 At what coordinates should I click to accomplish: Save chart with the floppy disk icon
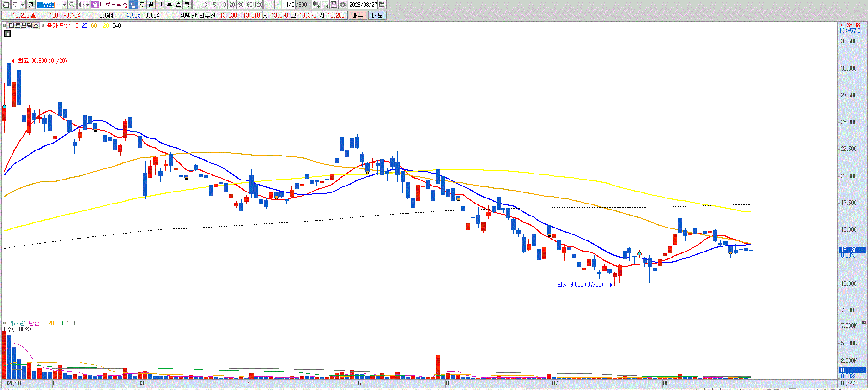click(x=334, y=5)
